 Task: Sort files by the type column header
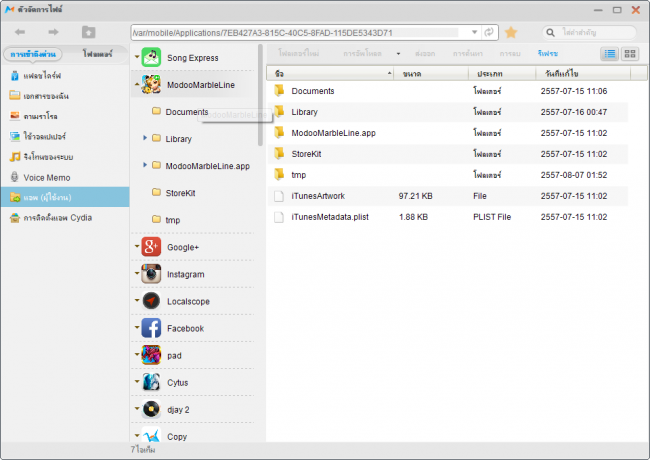coord(502,73)
